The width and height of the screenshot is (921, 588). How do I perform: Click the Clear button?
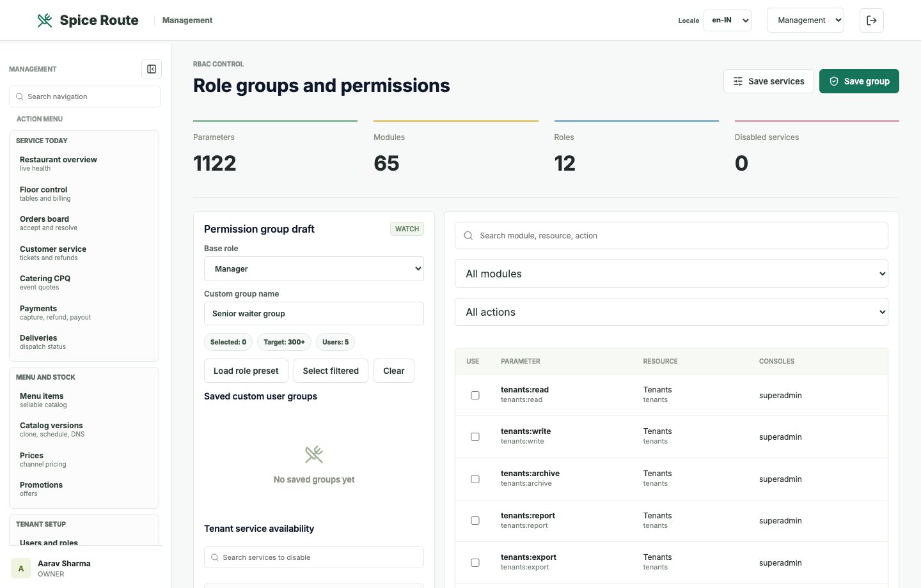click(394, 371)
